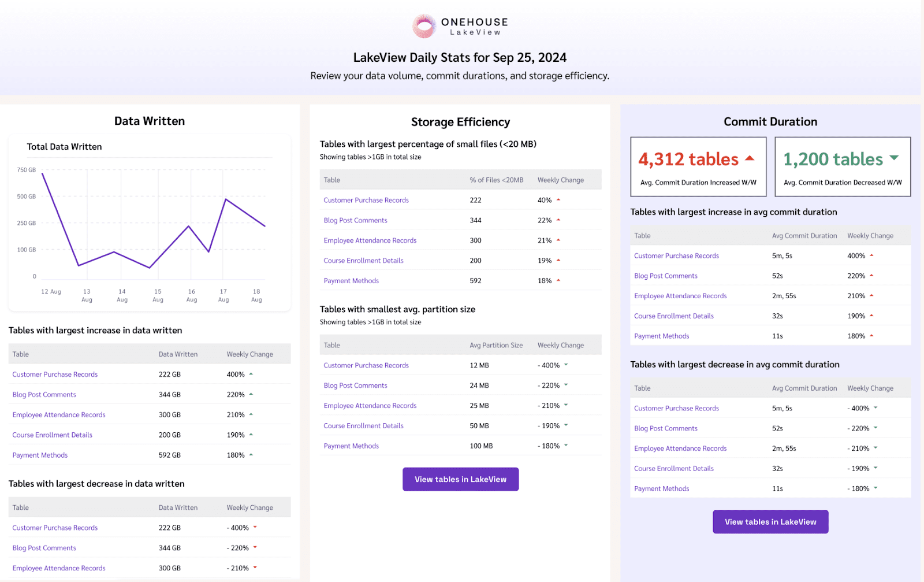Click the 4,312 tables increased duration card
Image resolution: width=924 pixels, height=582 pixels.
coord(698,167)
